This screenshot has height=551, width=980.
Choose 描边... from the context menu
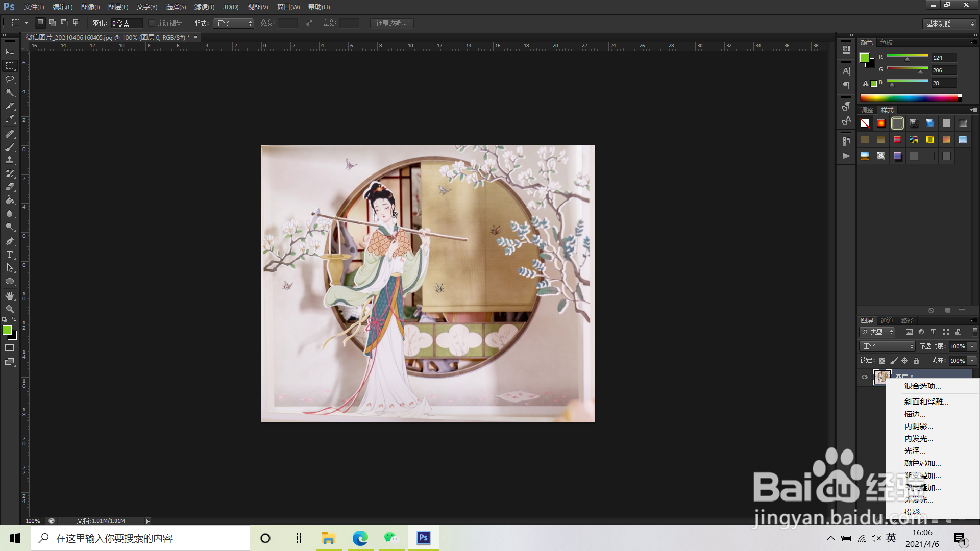point(915,414)
